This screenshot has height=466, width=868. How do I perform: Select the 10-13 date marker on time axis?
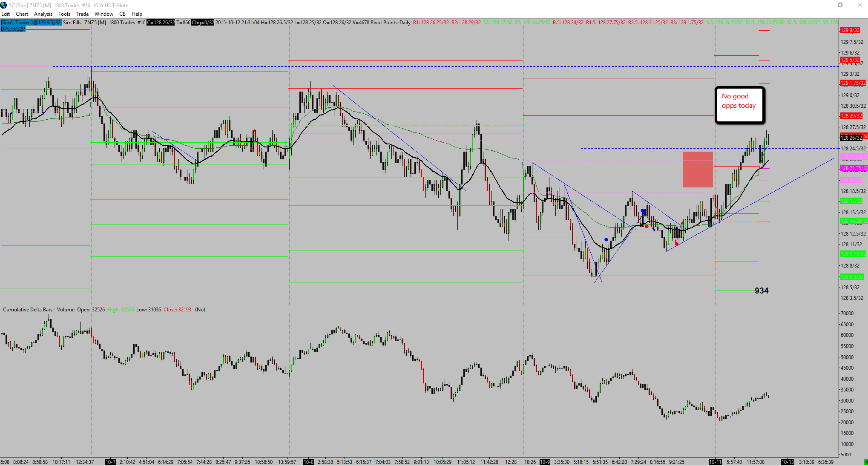788,462
